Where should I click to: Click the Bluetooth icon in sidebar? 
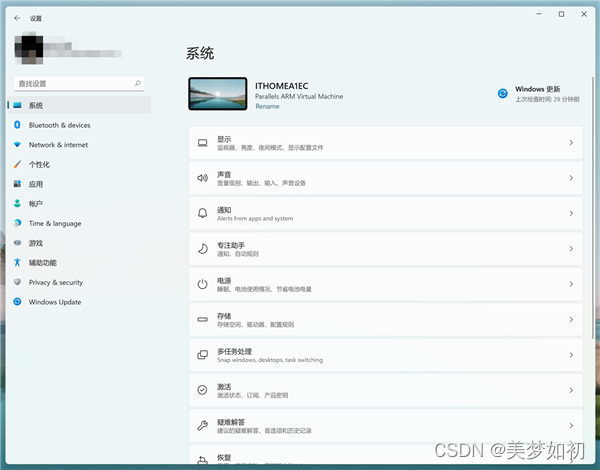point(17,125)
